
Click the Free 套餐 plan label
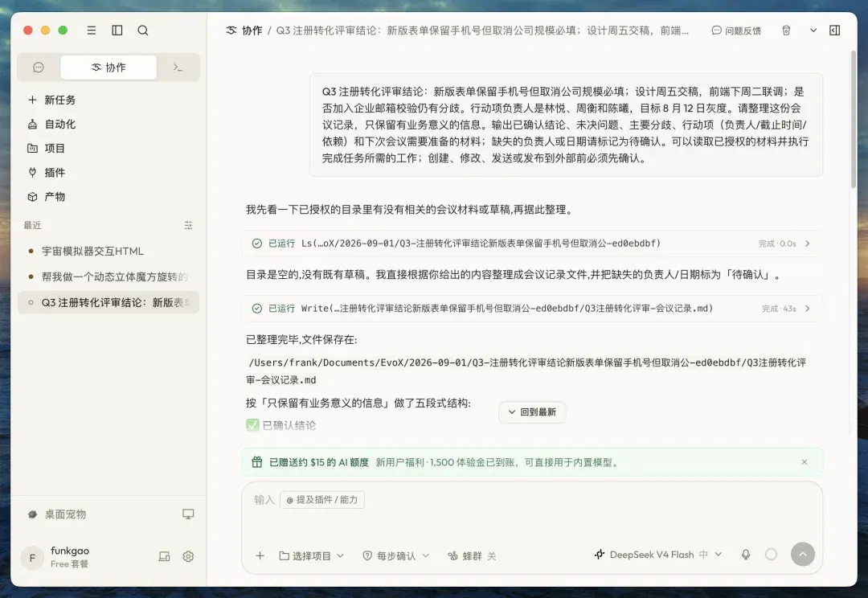(69, 563)
